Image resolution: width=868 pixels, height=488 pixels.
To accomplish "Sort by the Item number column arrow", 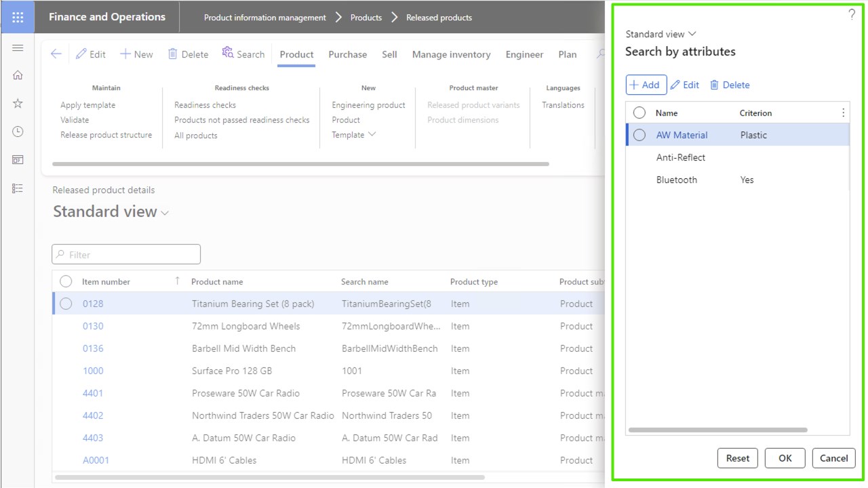I will pos(178,281).
